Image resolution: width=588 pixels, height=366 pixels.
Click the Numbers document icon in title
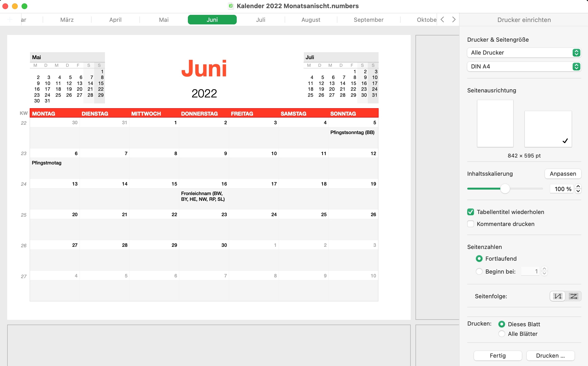pyautogui.click(x=231, y=6)
